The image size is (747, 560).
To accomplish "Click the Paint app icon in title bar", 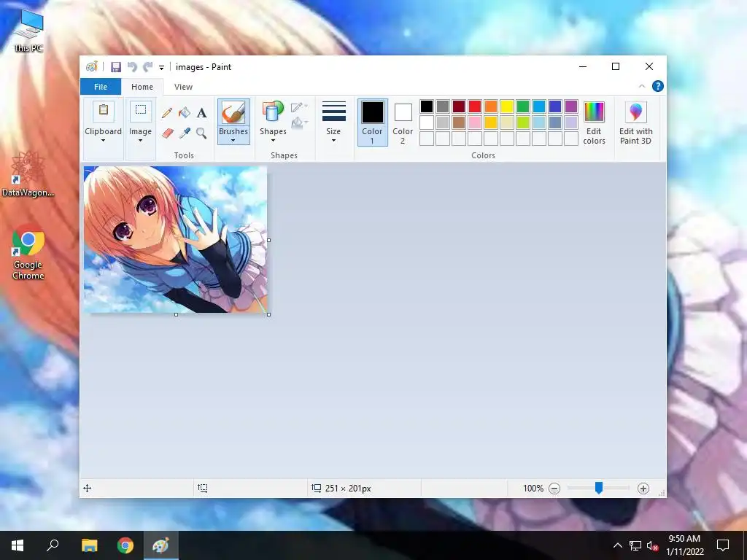I will point(91,67).
